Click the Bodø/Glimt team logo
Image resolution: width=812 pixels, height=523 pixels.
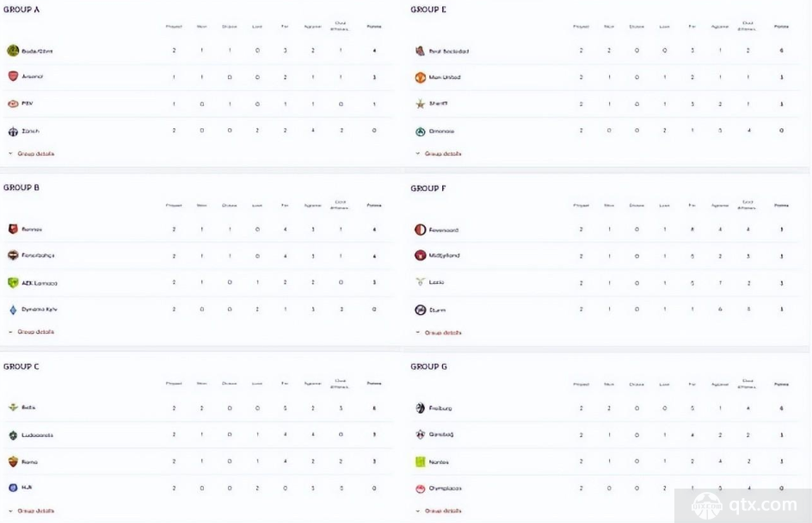[x=13, y=51]
